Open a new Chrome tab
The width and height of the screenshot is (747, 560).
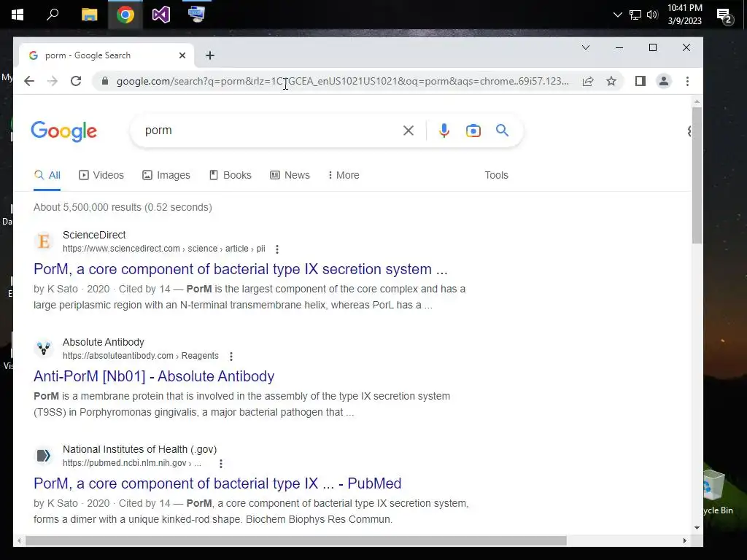209,55
